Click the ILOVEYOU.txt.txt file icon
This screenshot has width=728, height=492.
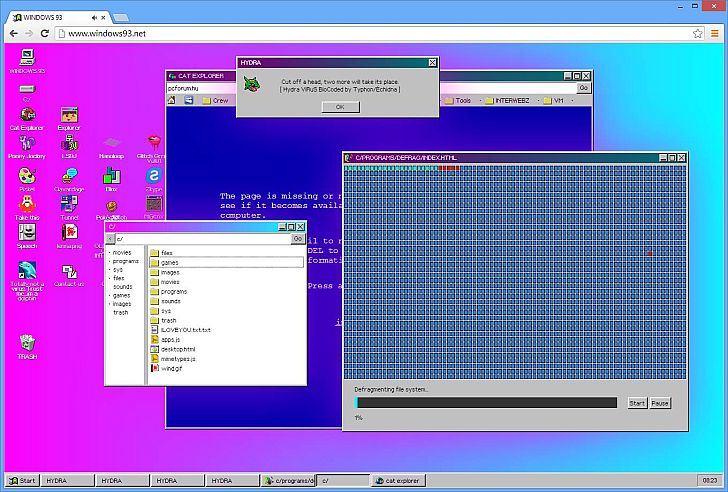[155, 330]
